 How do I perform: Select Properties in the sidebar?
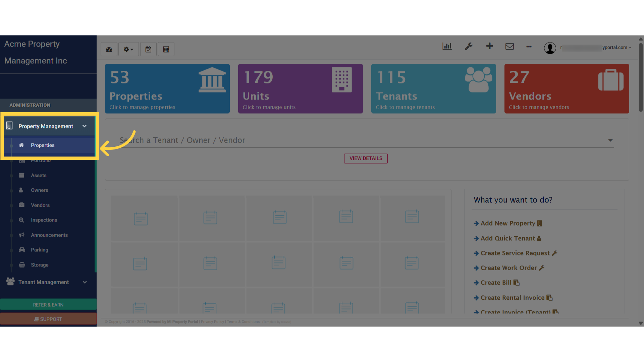[x=43, y=145]
